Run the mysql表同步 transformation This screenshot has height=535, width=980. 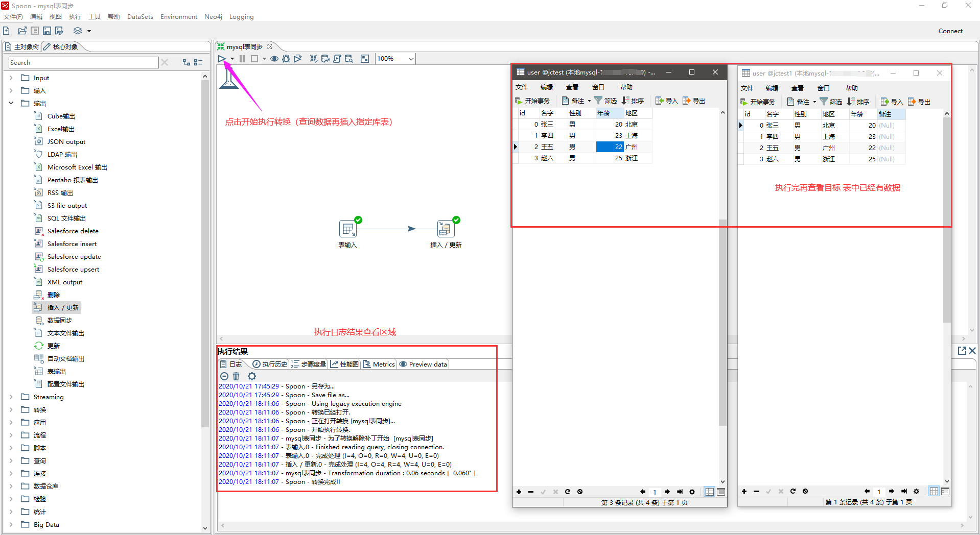coord(222,59)
